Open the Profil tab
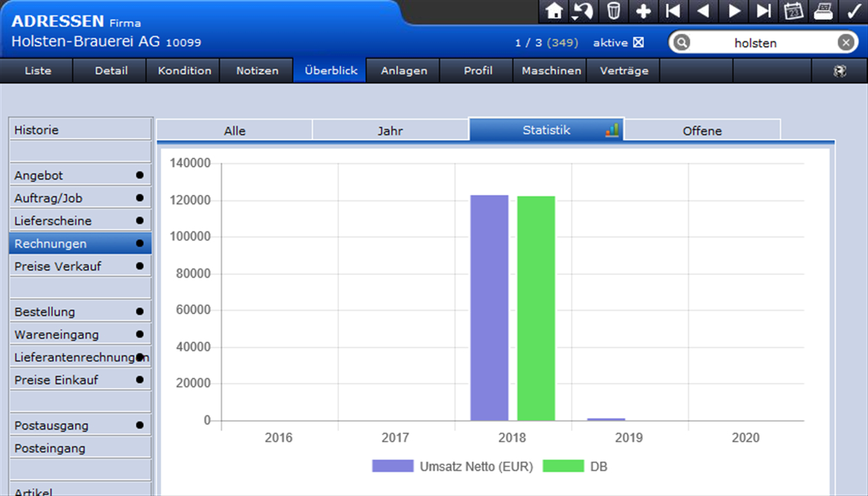This screenshot has width=868, height=496. (478, 70)
